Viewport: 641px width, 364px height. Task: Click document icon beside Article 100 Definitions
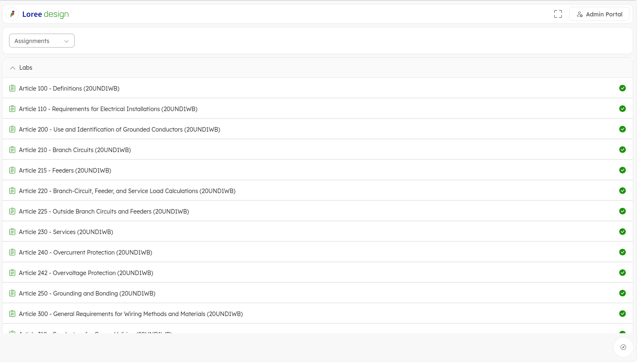click(x=12, y=88)
